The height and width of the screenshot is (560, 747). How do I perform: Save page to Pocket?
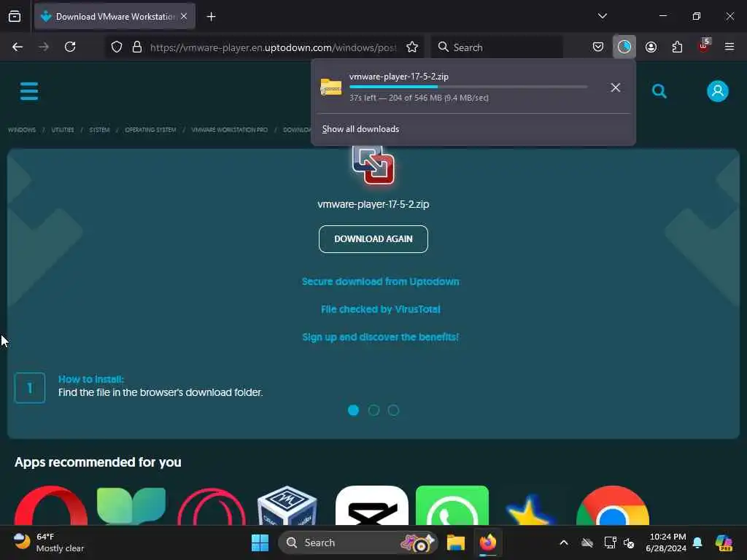[x=598, y=47]
